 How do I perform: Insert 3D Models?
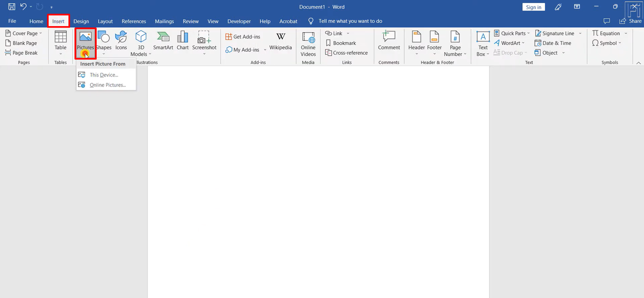tap(141, 43)
